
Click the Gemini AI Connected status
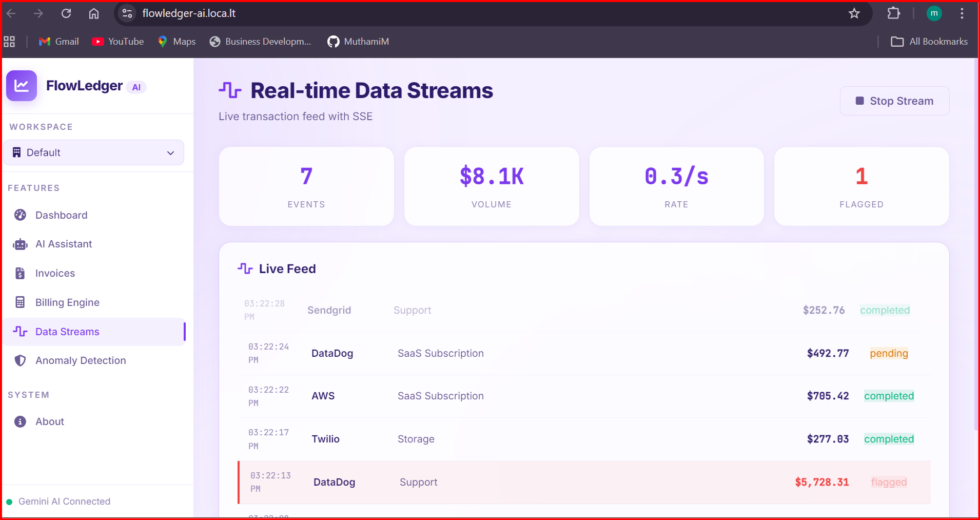[x=58, y=502]
